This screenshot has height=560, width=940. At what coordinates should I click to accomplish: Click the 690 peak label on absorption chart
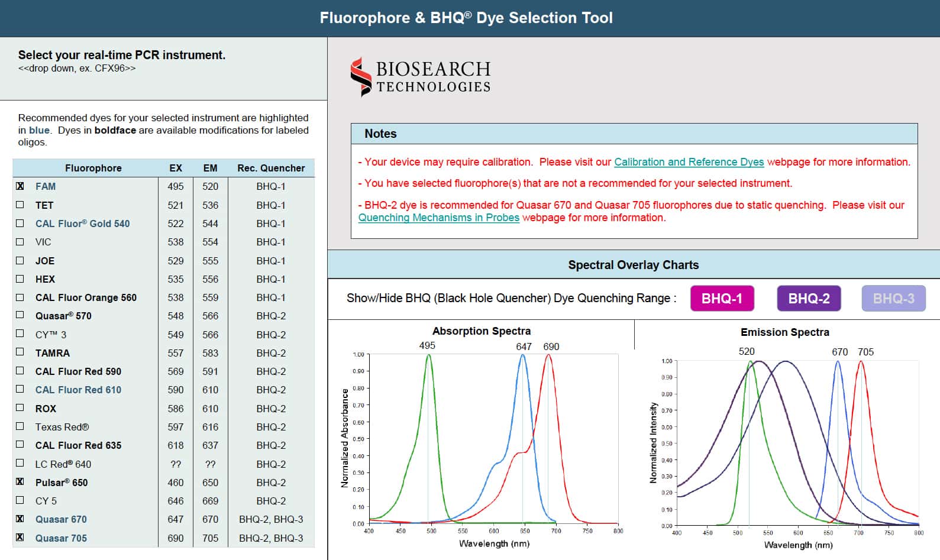551,347
